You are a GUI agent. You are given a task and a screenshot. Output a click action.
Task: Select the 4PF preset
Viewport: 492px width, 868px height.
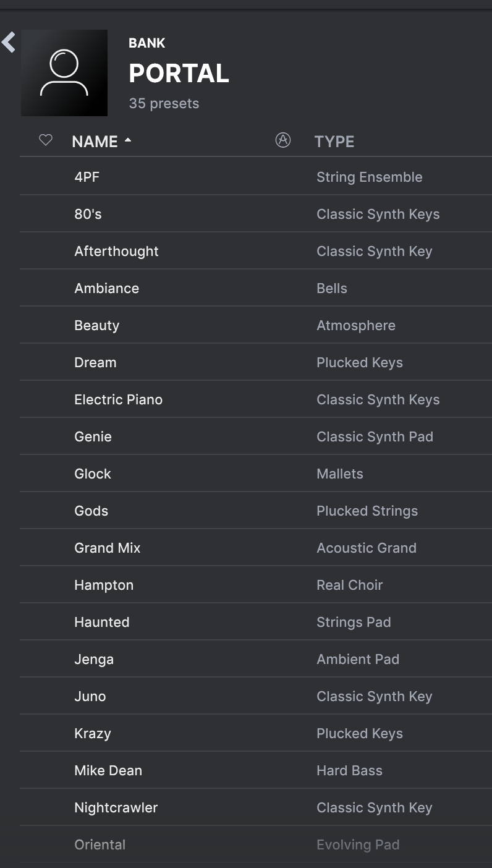point(256,177)
